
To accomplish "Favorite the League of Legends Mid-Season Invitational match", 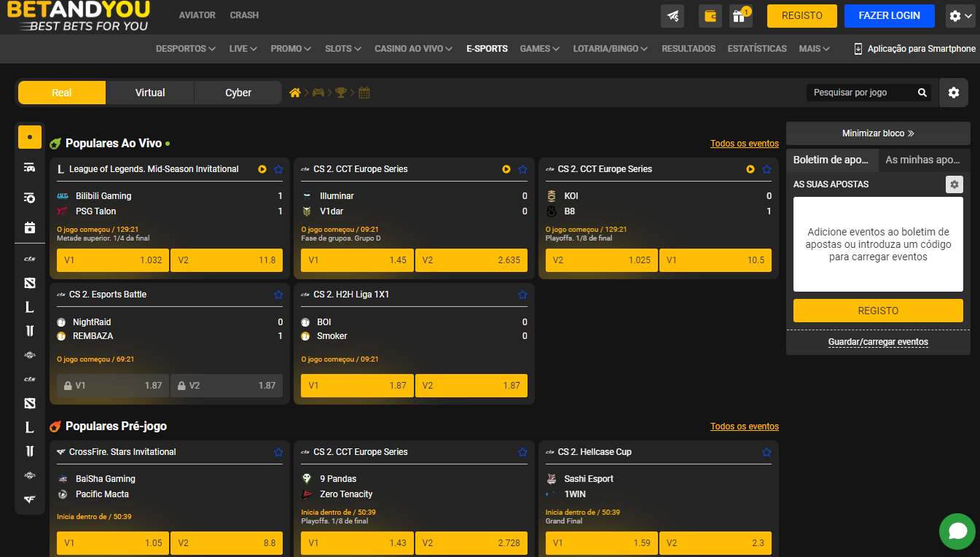I will click(x=278, y=169).
